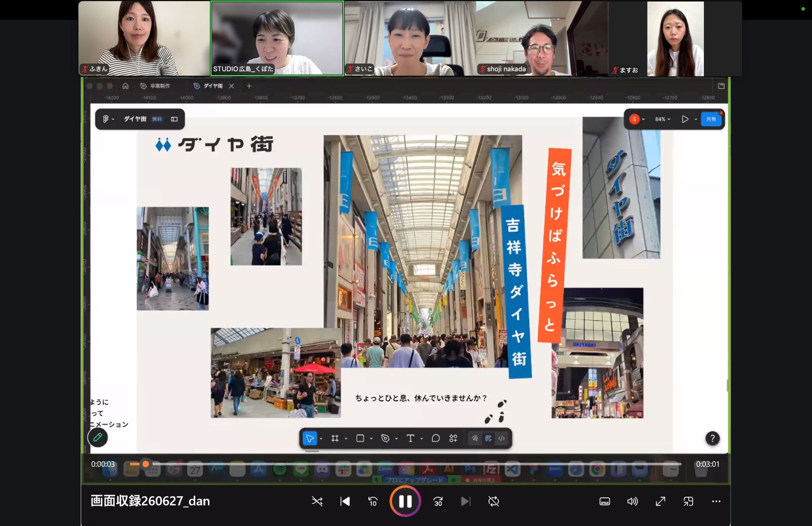Toggle subtitles captions button
This screenshot has width=812, height=526.
(605, 501)
